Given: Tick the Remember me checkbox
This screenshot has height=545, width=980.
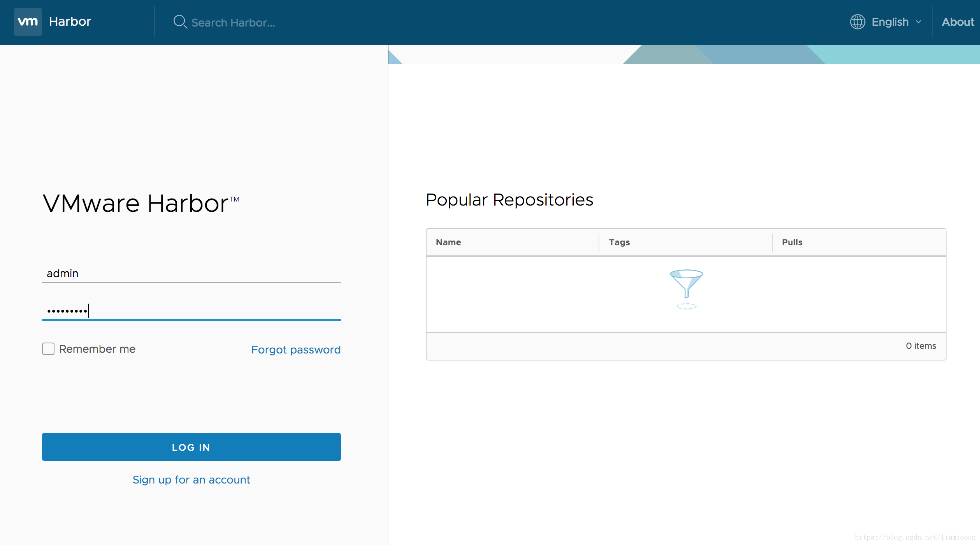Looking at the screenshot, I should pos(48,349).
